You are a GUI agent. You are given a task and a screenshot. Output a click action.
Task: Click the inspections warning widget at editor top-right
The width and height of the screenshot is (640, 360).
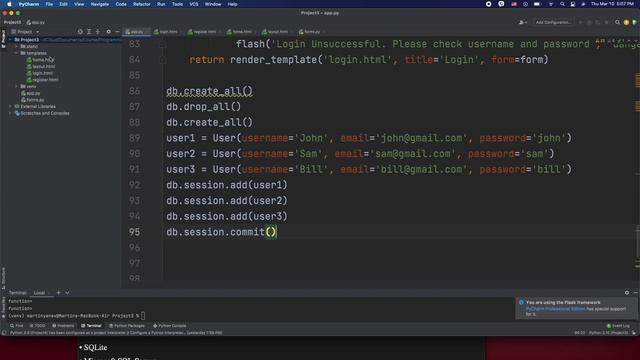[616, 41]
